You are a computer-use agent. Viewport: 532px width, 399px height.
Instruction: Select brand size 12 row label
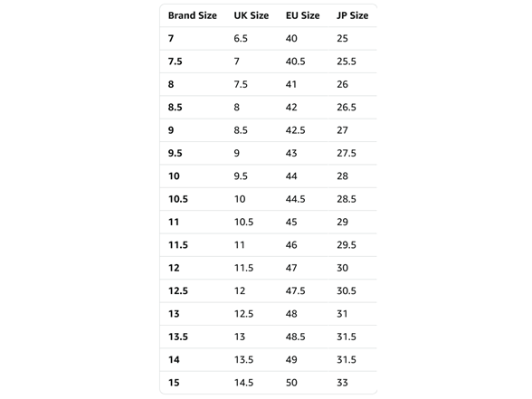[174, 268]
